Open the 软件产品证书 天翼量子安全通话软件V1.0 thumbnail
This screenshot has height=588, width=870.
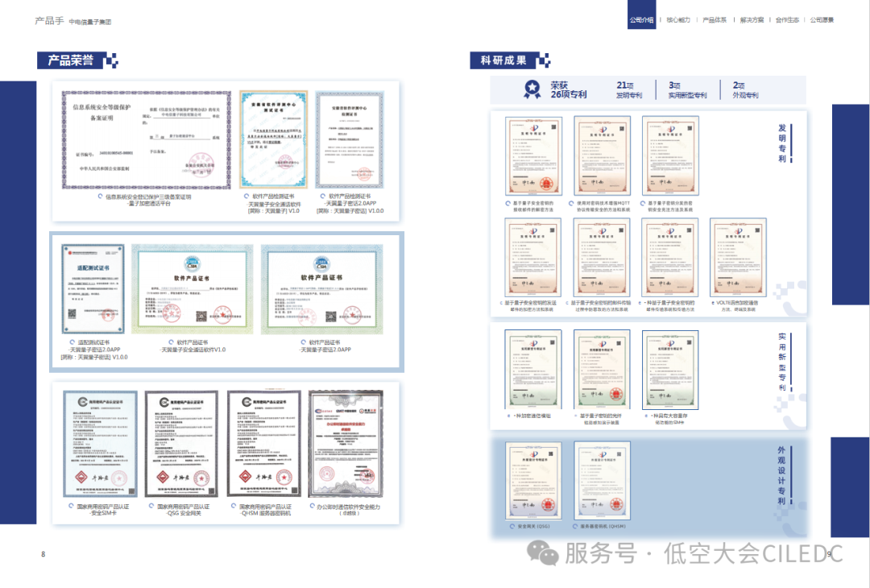point(192,288)
